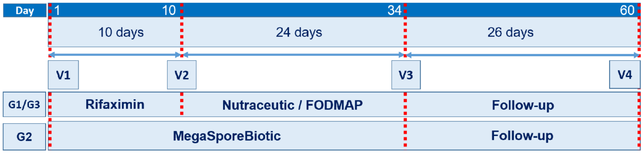Screen dimensions: 644x154
Task: Click the V3 visit marker box
Action: [406, 75]
